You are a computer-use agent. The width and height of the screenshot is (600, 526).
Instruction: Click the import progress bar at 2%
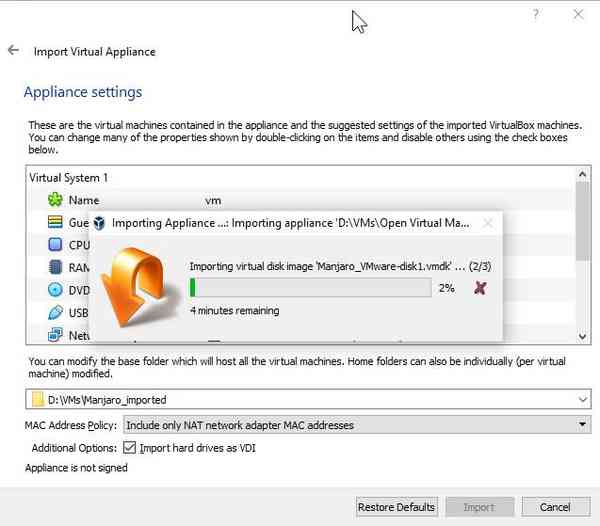(311, 288)
